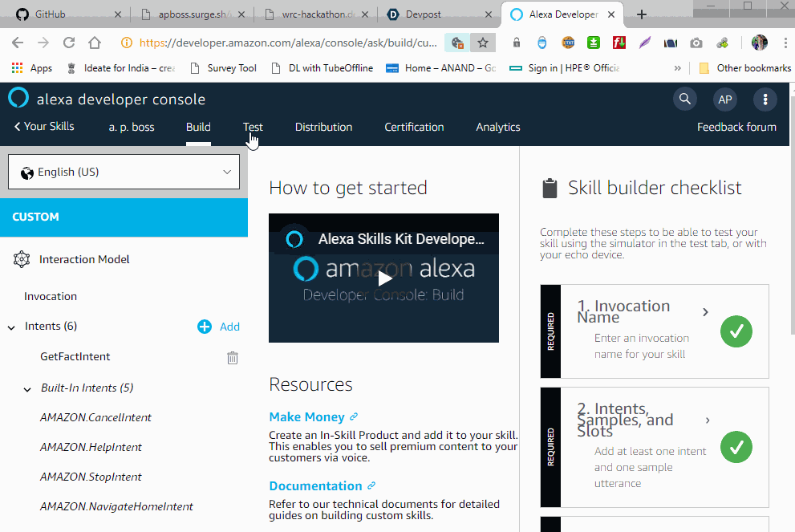Open the DL with TubeOffline bookmark

322,68
